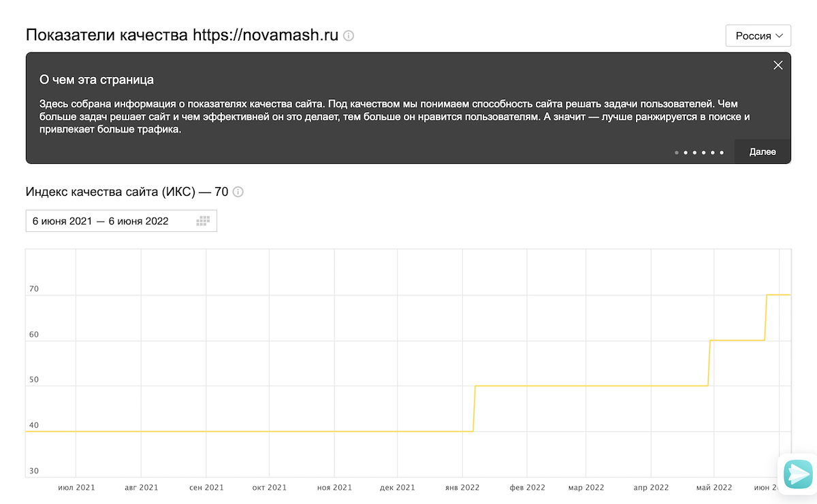Click the 30 value on y-axis
The height and width of the screenshot is (504, 817).
coord(33,471)
